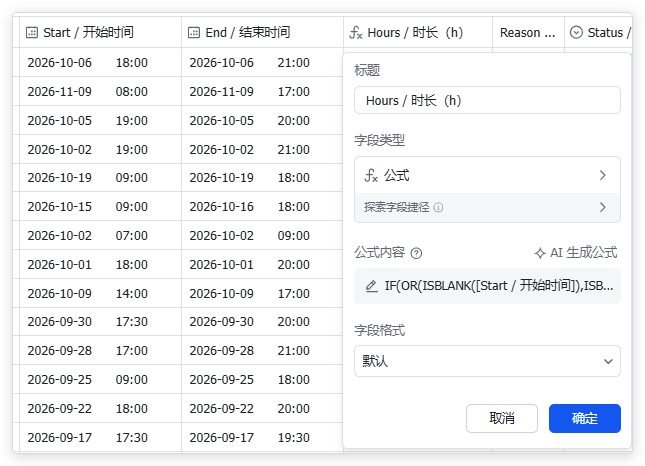The image size is (645, 466).
Task: Click end cell 2026-11-09 17:00
Action: 262,91
